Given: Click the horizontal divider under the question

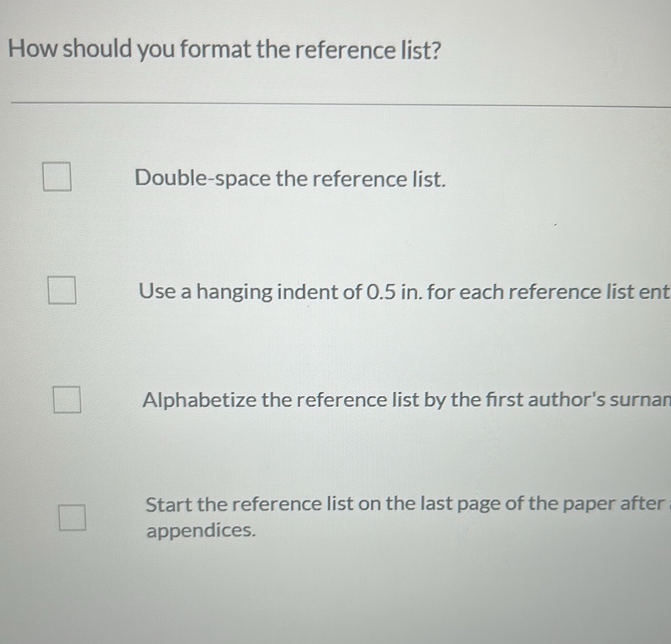Looking at the screenshot, I should tap(335, 104).
